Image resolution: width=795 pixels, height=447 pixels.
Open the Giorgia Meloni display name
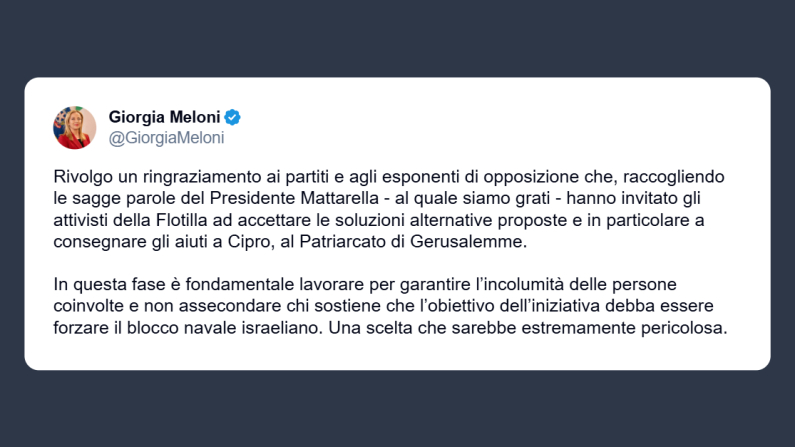(x=164, y=117)
